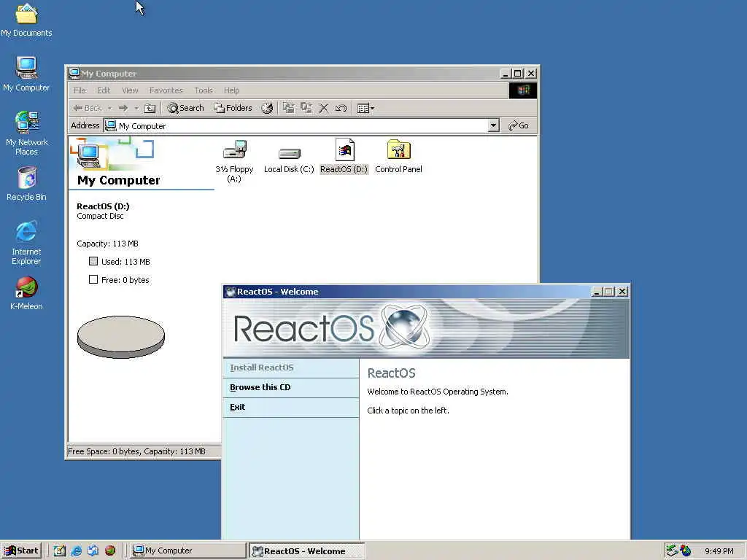Select the K-Meleon desktop shortcut
The width and height of the screenshot is (747, 560).
pyautogui.click(x=26, y=293)
